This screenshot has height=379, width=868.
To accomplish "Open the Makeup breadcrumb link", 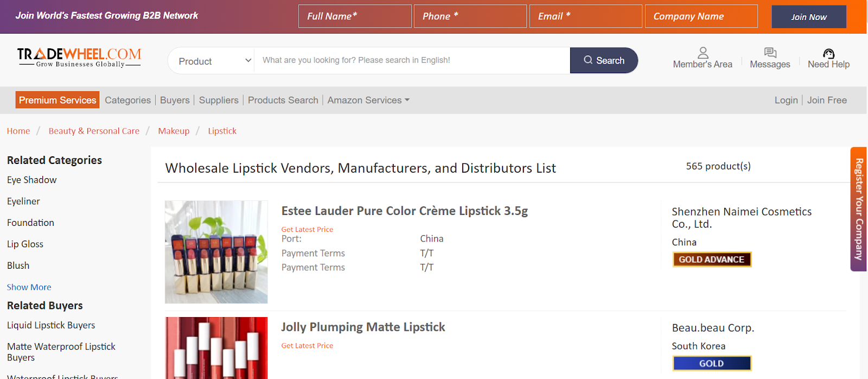I will pos(174,131).
